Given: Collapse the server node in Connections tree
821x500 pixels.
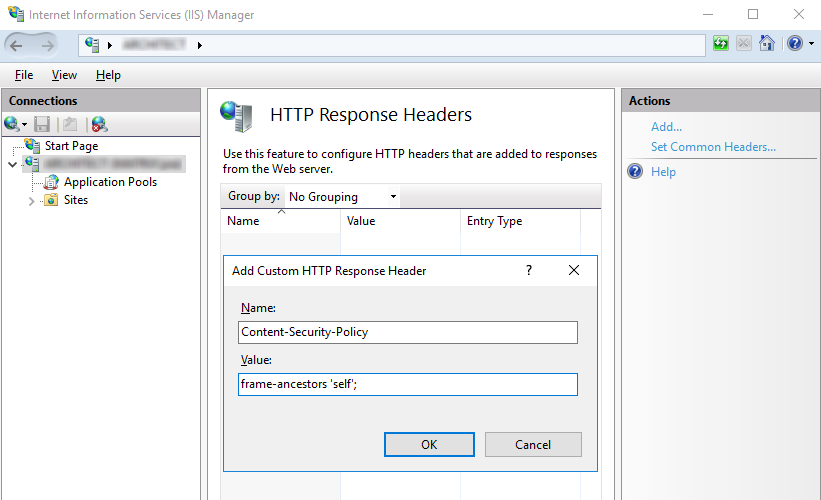Looking at the screenshot, I should [12, 164].
